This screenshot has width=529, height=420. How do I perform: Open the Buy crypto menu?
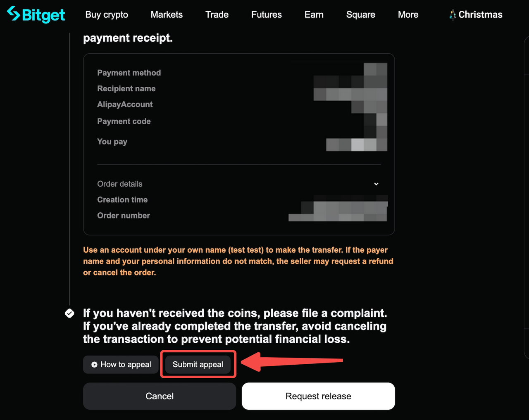106,14
